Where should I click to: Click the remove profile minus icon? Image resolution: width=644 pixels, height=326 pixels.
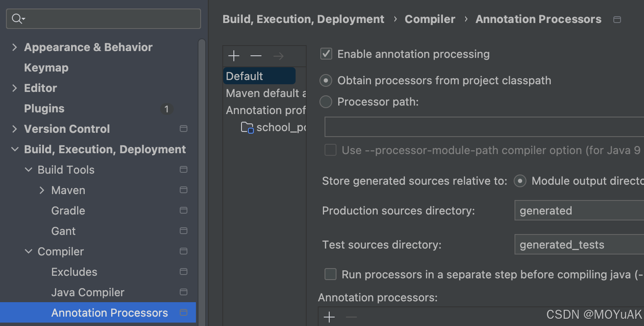pos(256,56)
